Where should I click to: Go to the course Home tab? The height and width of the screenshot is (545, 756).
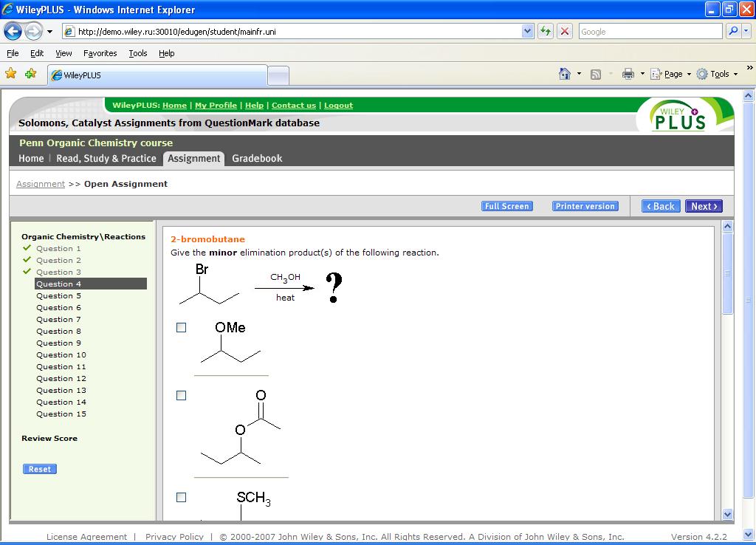(31, 158)
